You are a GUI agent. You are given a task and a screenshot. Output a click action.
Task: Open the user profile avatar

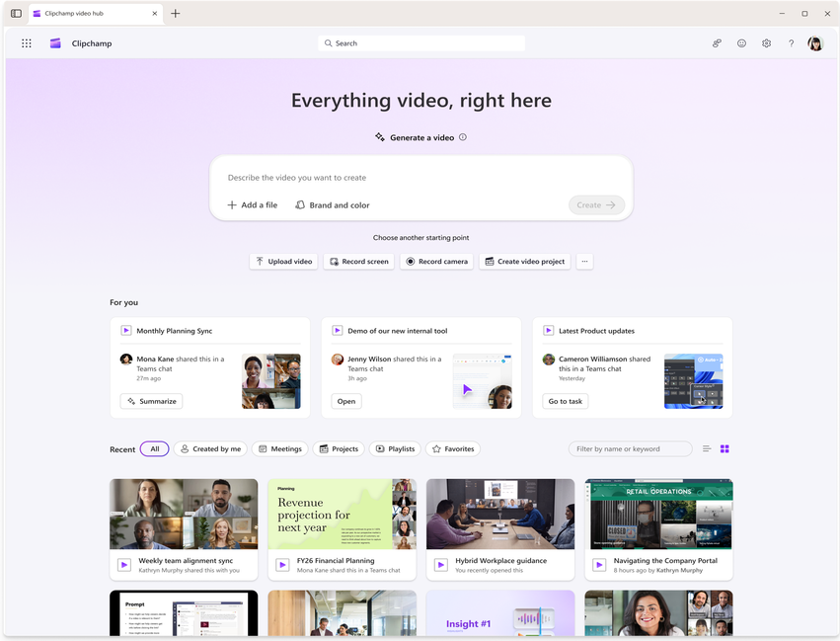(815, 43)
